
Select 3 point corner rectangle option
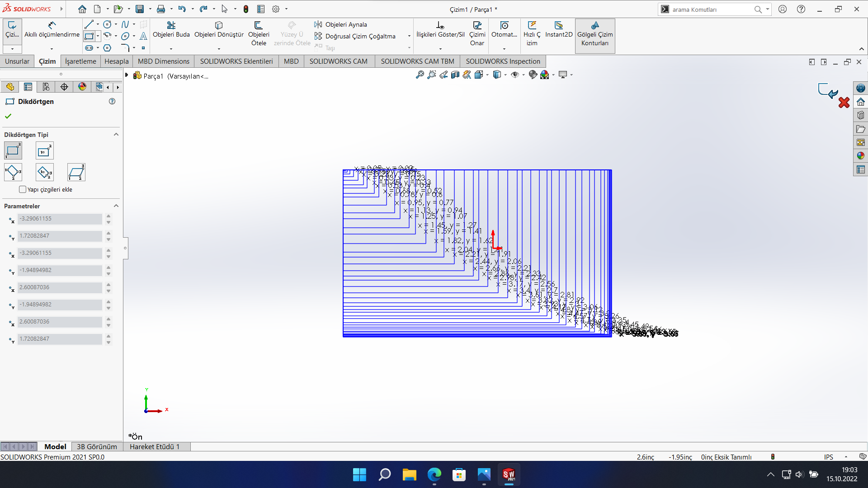[x=13, y=172]
